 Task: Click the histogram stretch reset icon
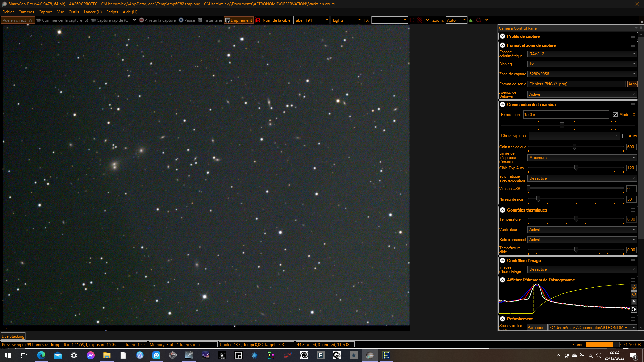coord(634,295)
